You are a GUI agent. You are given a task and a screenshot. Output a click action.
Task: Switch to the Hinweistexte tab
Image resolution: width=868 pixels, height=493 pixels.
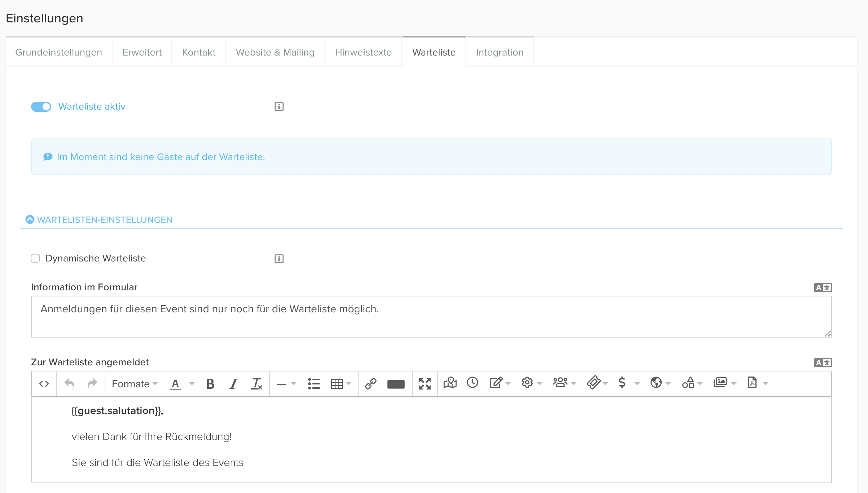(x=363, y=52)
